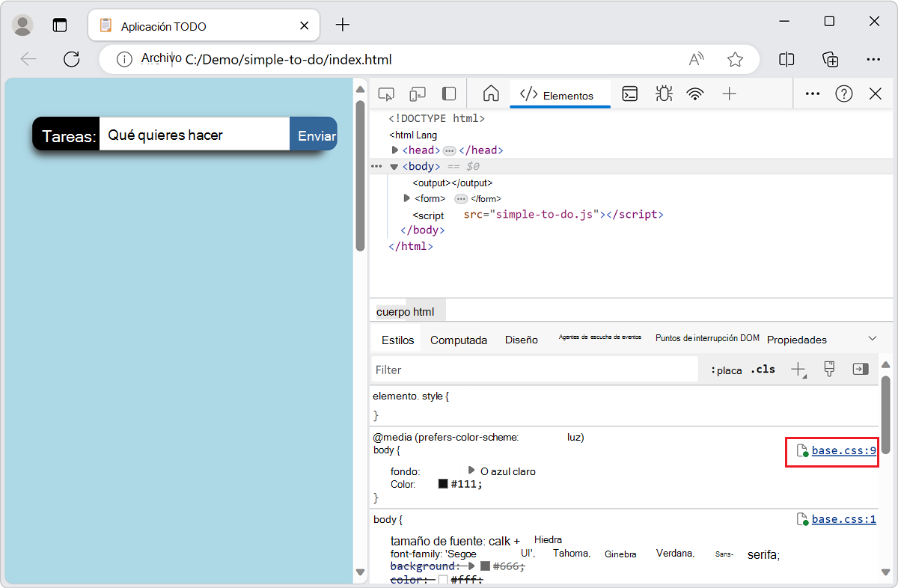Image resolution: width=898 pixels, height=588 pixels.
Task: Click the Activity Bar home icon
Action: point(489,94)
